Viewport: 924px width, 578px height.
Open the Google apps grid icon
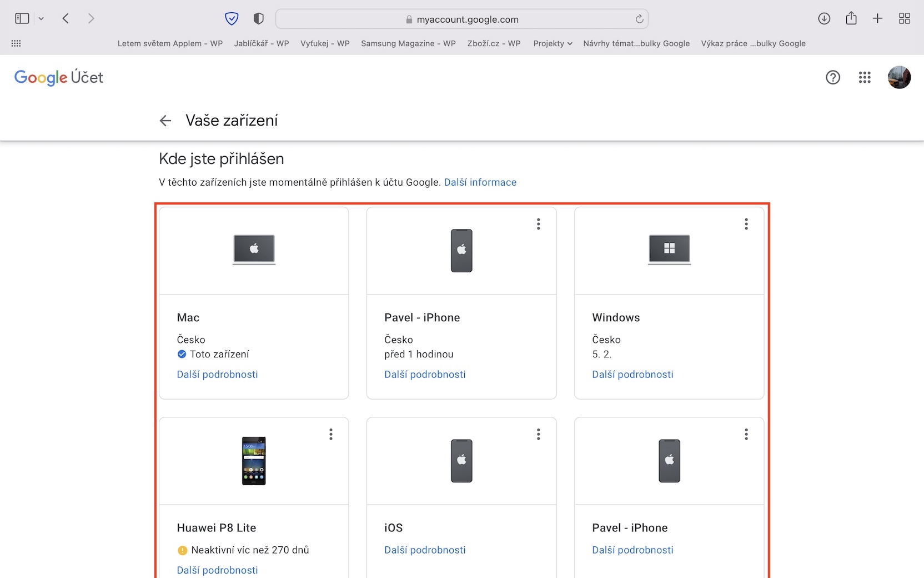tap(865, 77)
